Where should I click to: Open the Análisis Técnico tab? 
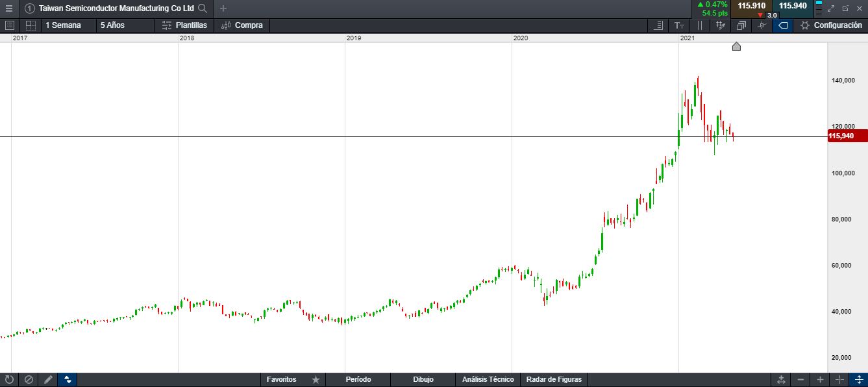[x=488, y=379]
